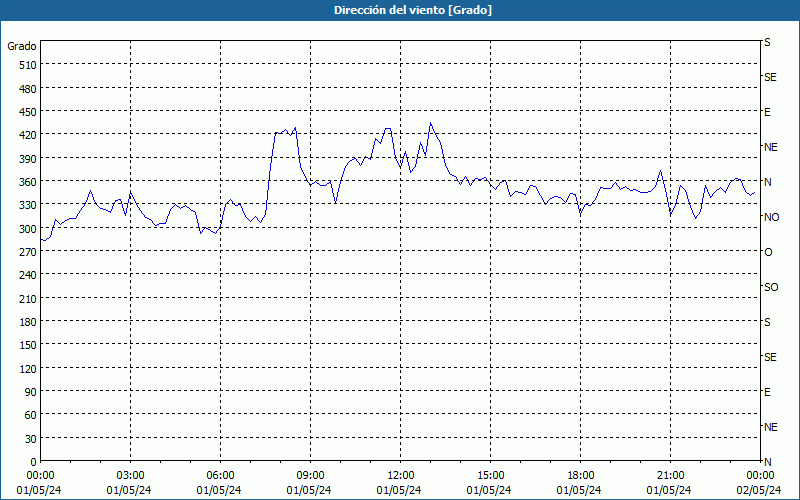Click the "E" compass label level with 450
The height and width of the screenshot is (500, 800).
767,112
